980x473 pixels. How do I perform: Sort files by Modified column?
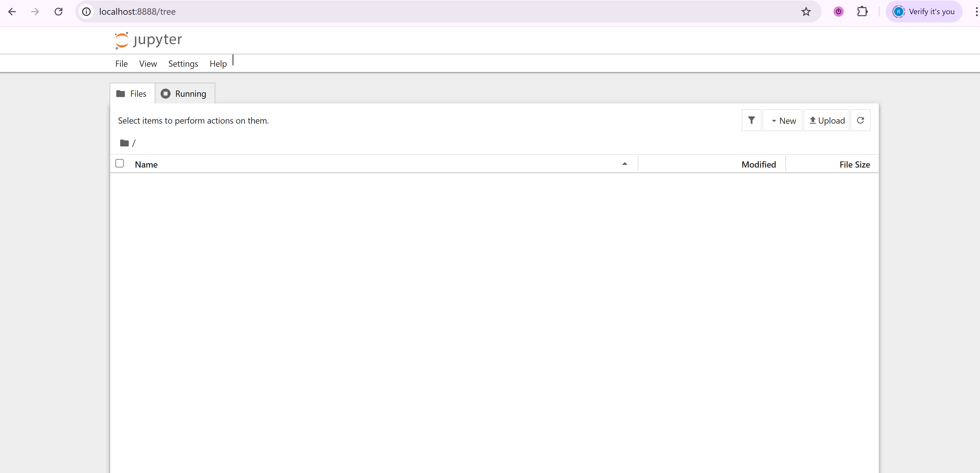pos(758,165)
